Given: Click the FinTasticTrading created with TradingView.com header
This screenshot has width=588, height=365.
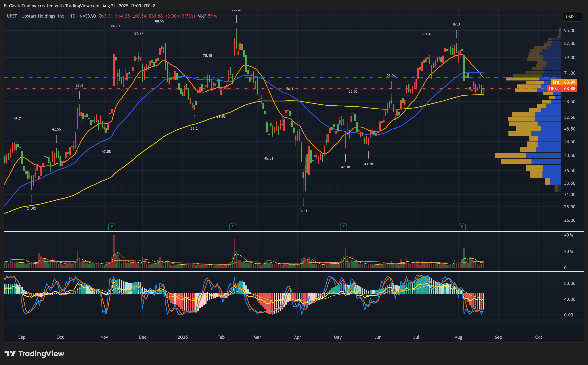Looking at the screenshot, I should [79, 5].
